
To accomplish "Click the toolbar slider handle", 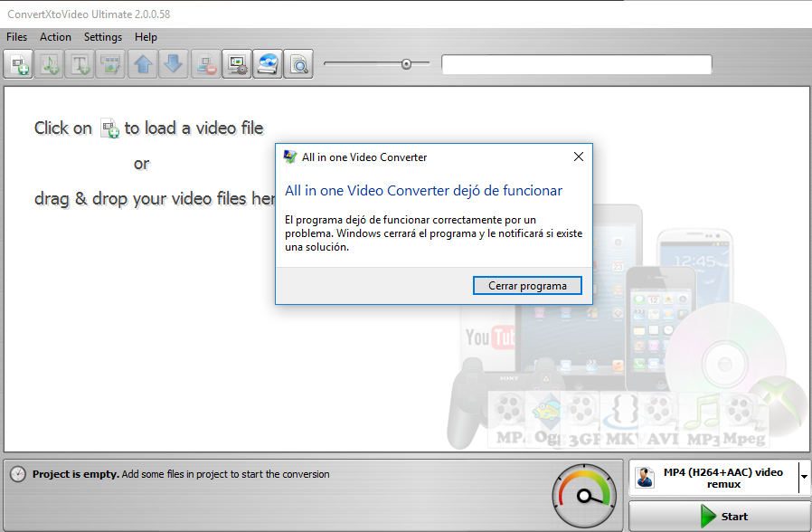I will (x=407, y=64).
